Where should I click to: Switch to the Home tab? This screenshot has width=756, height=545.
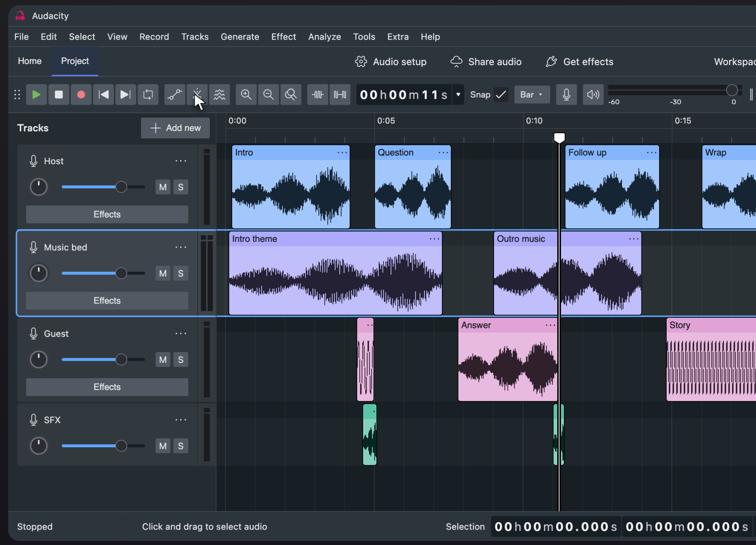pyautogui.click(x=30, y=61)
